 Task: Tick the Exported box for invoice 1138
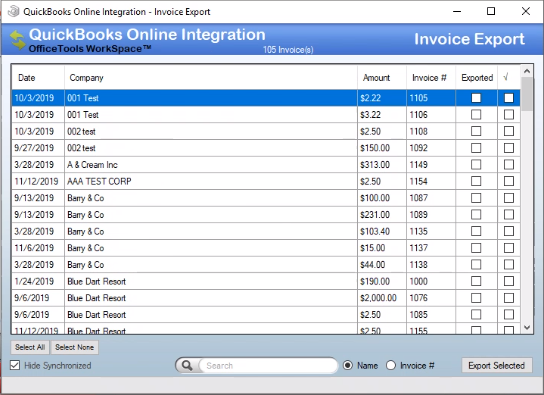pyautogui.click(x=476, y=264)
